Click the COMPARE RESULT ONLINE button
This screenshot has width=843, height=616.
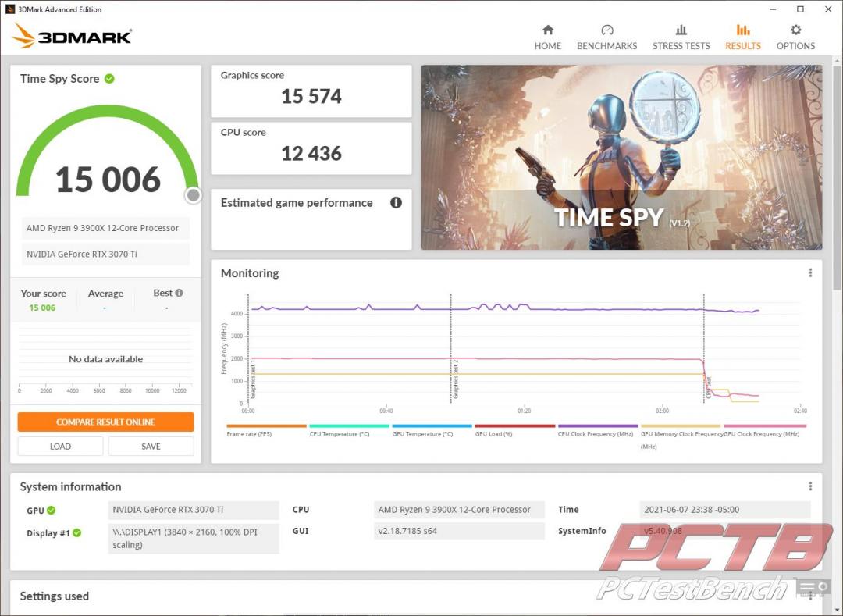coord(105,422)
